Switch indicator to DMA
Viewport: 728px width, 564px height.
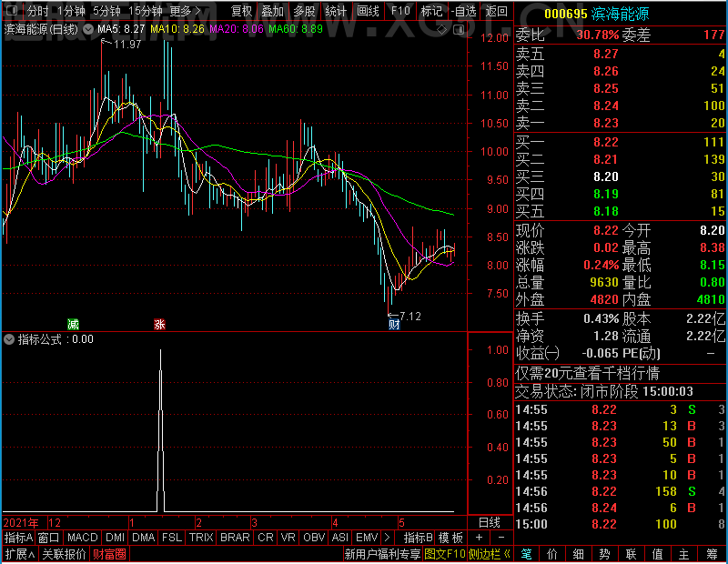click(144, 538)
